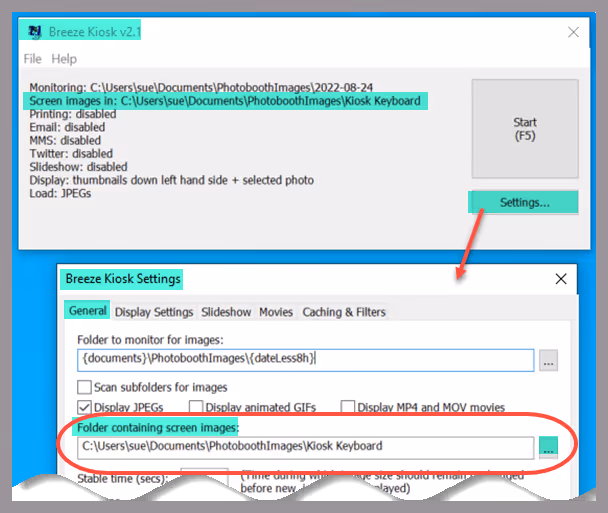This screenshot has width=608, height=513.
Task: Click the 'Folder to monitor for images:' label
Action: point(150,340)
